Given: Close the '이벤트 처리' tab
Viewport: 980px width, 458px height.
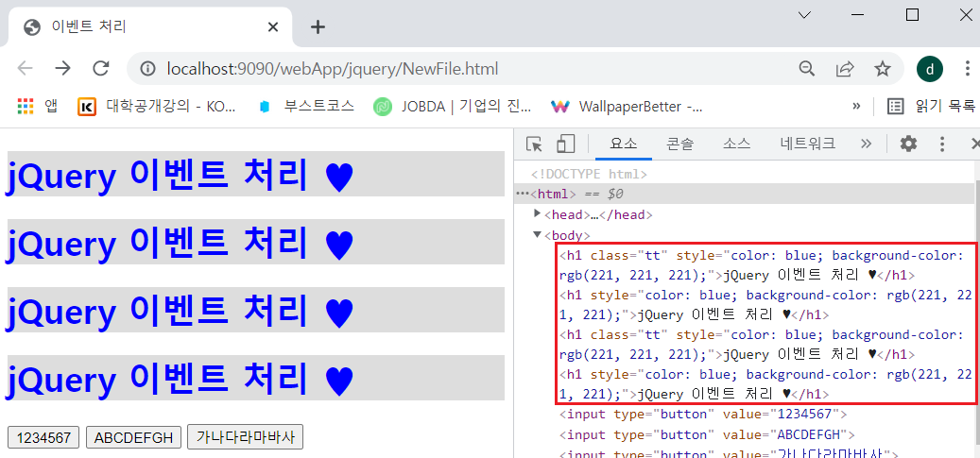Looking at the screenshot, I should click(273, 26).
